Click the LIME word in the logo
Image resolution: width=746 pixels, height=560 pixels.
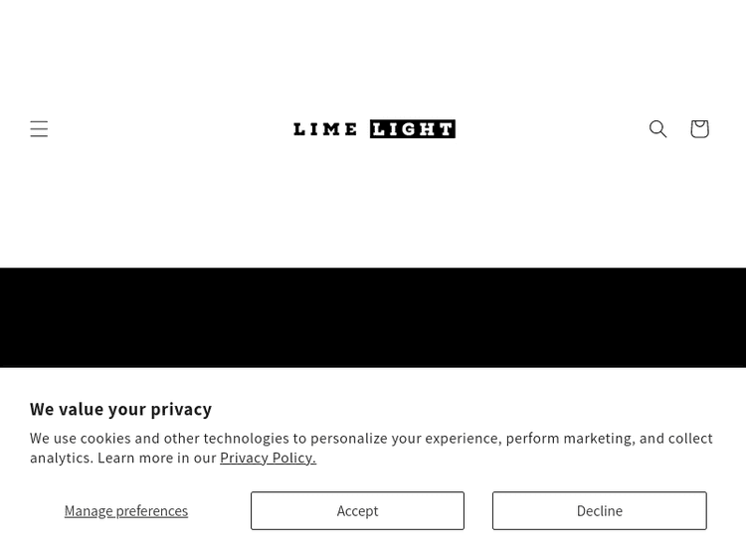pyautogui.click(x=325, y=129)
